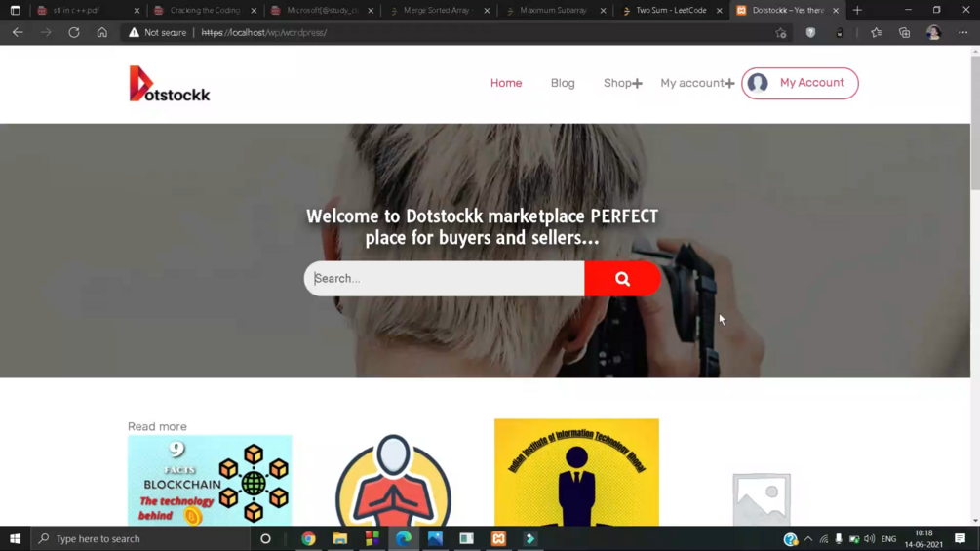
Task: Open the Photos app on the taskbar
Action: [435, 538]
